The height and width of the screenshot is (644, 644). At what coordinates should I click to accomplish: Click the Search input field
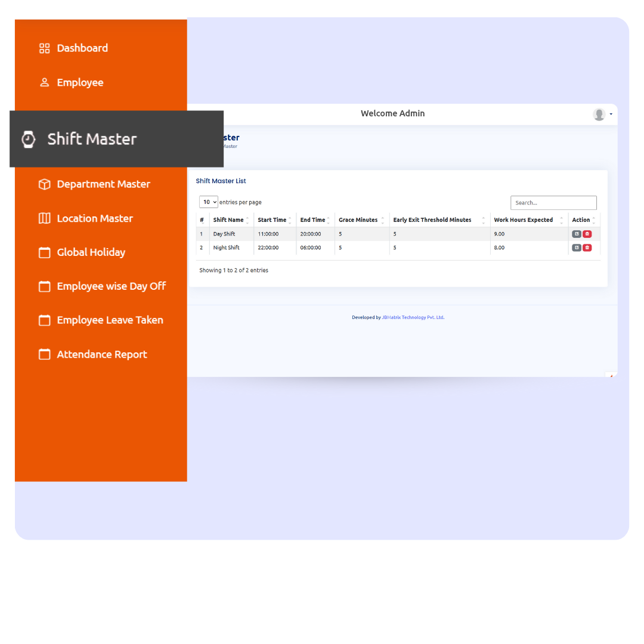click(553, 203)
